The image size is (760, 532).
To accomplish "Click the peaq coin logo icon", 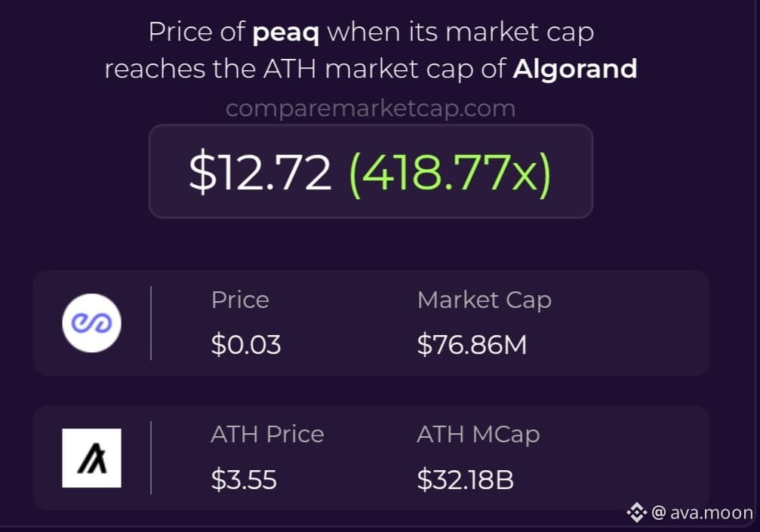I will coord(91,323).
